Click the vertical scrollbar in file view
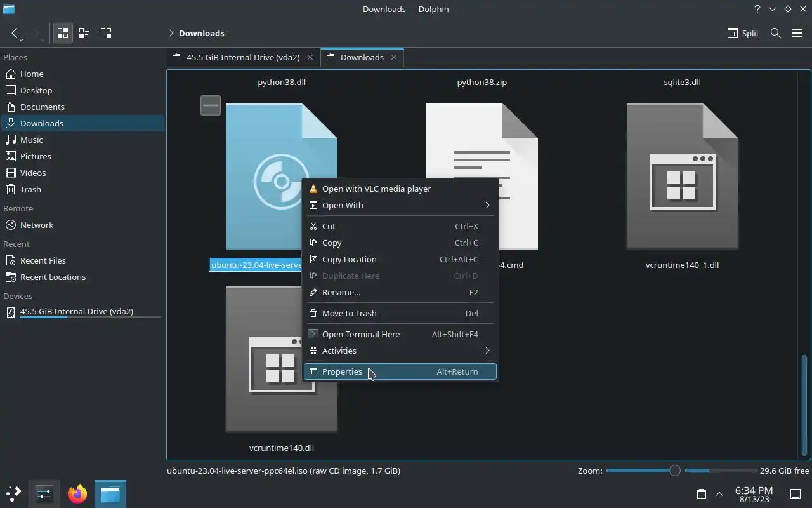Viewport: 812px width, 508px height. click(x=805, y=404)
